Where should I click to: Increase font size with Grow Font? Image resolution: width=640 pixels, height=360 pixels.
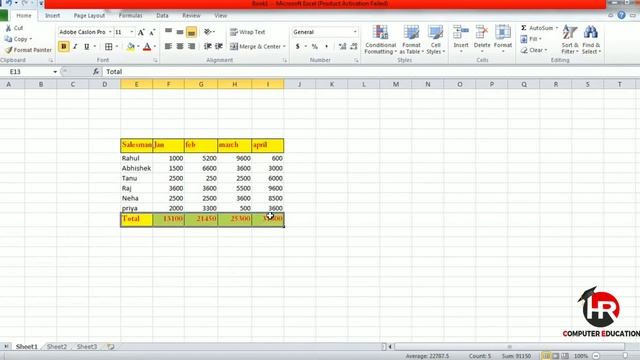click(x=141, y=32)
